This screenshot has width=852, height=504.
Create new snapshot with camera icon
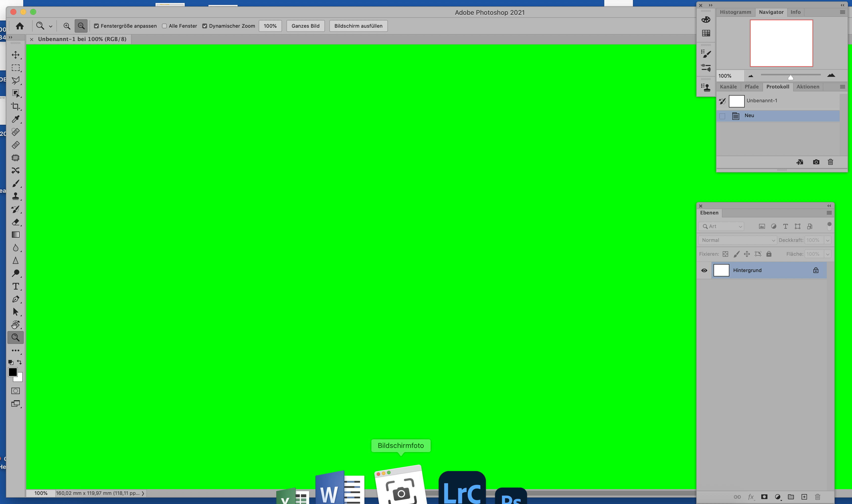(816, 162)
